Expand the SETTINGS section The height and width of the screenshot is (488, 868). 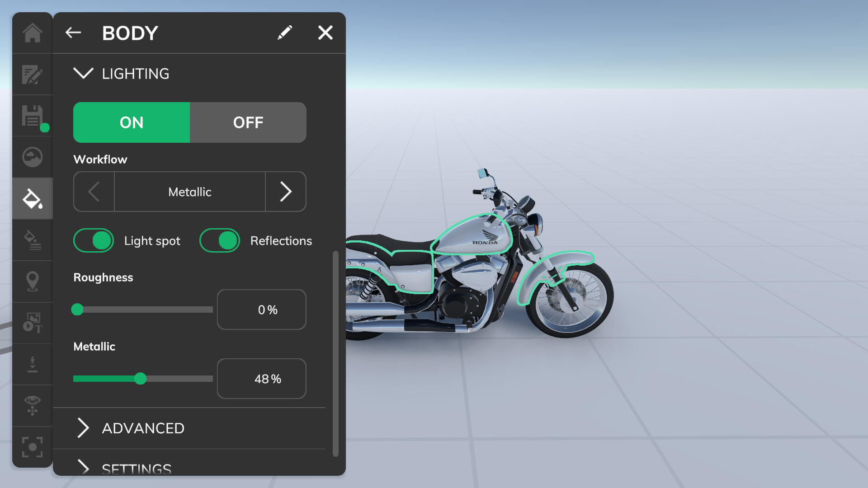(83, 467)
